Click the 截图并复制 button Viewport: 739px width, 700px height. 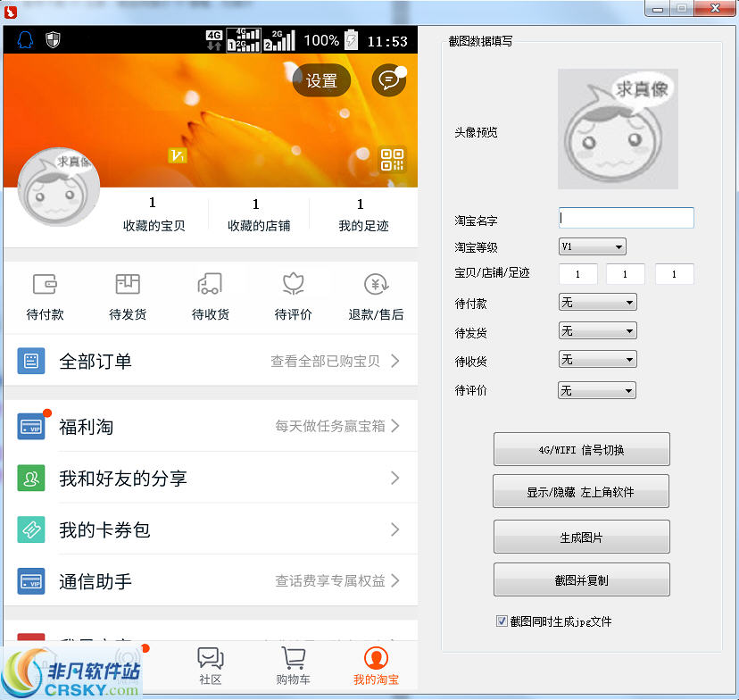pos(582,579)
